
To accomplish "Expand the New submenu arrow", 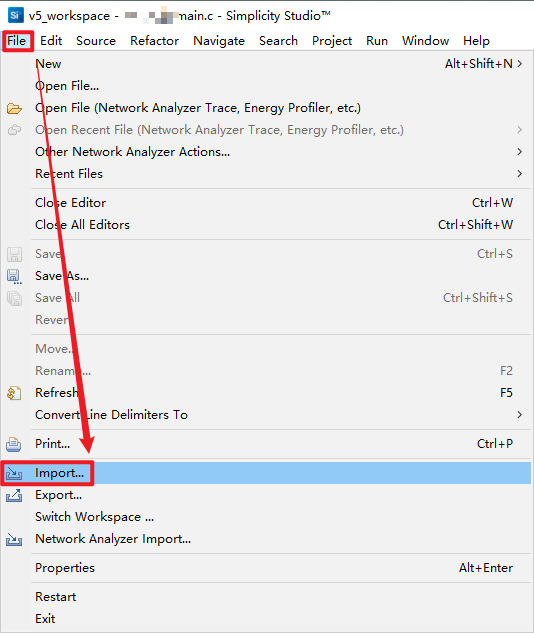I will [x=520, y=64].
